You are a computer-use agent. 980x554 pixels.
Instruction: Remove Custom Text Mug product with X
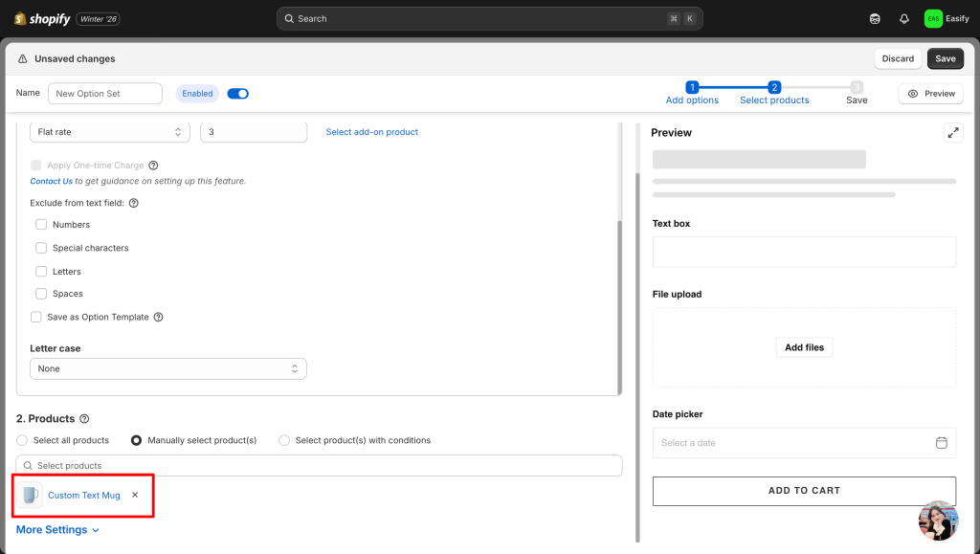tap(135, 495)
